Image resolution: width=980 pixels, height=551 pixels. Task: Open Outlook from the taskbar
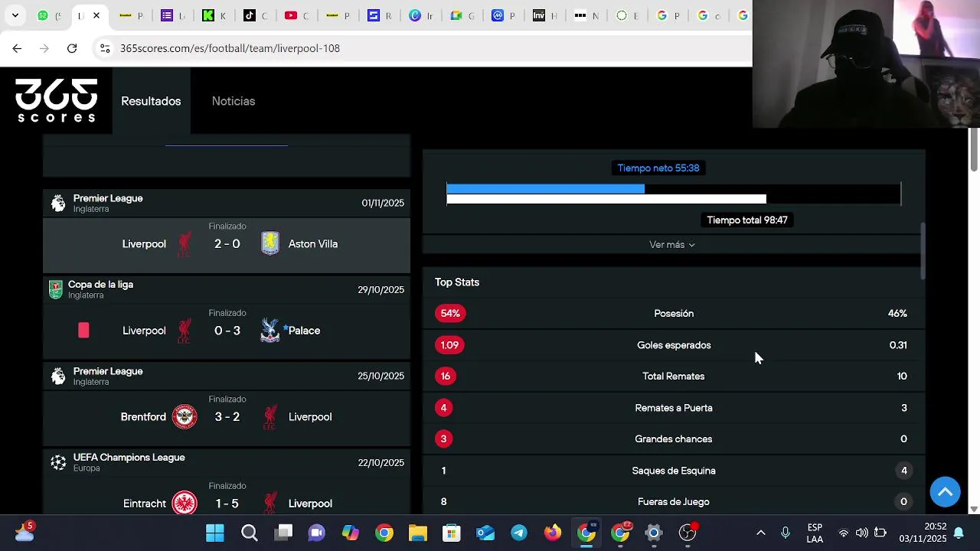[485, 533]
